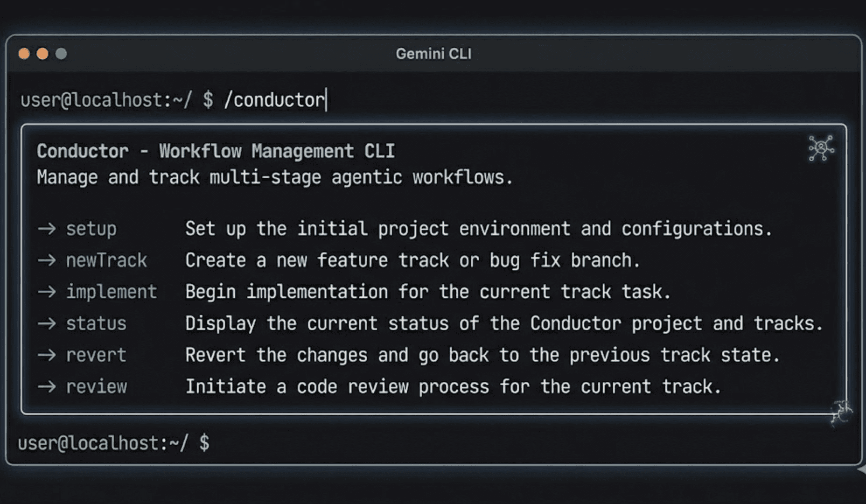The image size is (866, 504).
Task: Click the arrow next to revert
Action: point(47,355)
